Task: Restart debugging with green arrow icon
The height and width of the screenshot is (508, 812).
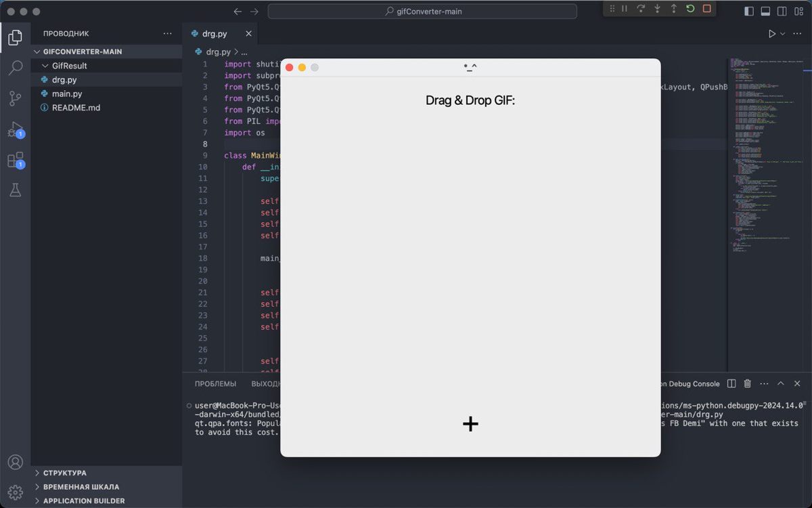Action: tap(690, 9)
